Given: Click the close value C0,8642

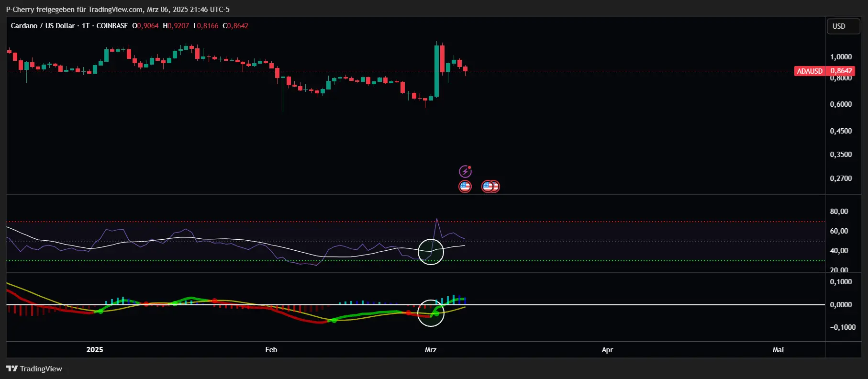Looking at the screenshot, I should pos(235,26).
